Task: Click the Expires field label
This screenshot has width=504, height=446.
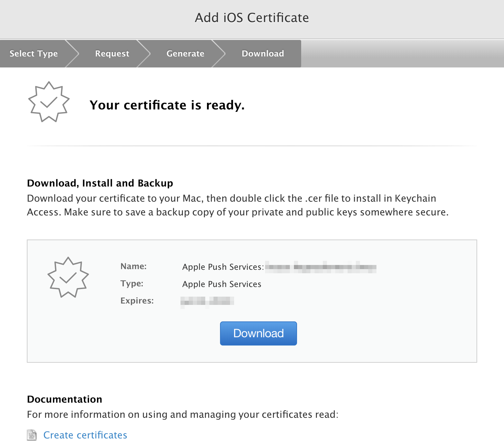Action: [x=136, y=300]
